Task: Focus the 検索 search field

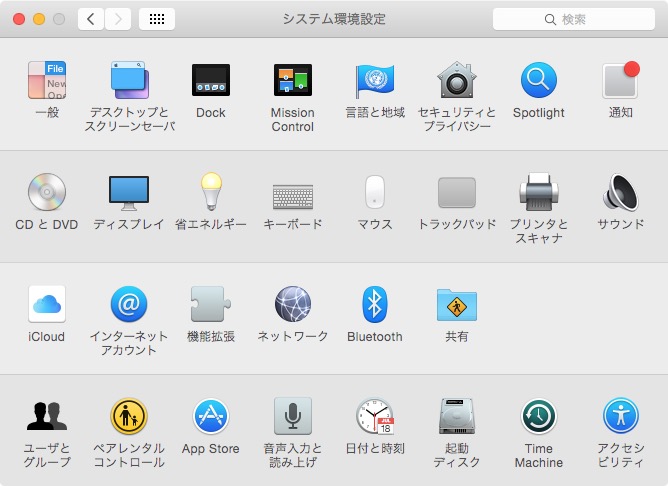Action: point(574,19)
